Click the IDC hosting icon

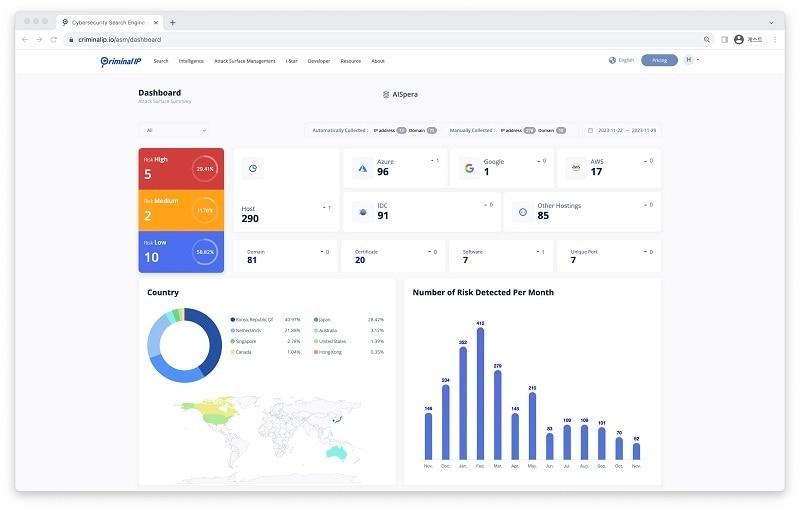click(363, 212)
